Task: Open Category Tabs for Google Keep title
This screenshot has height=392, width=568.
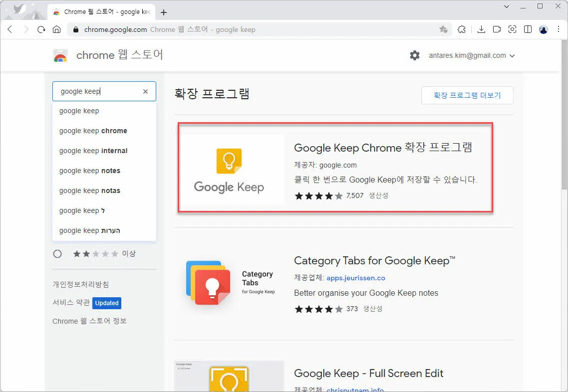Action: tap(374, 261)
